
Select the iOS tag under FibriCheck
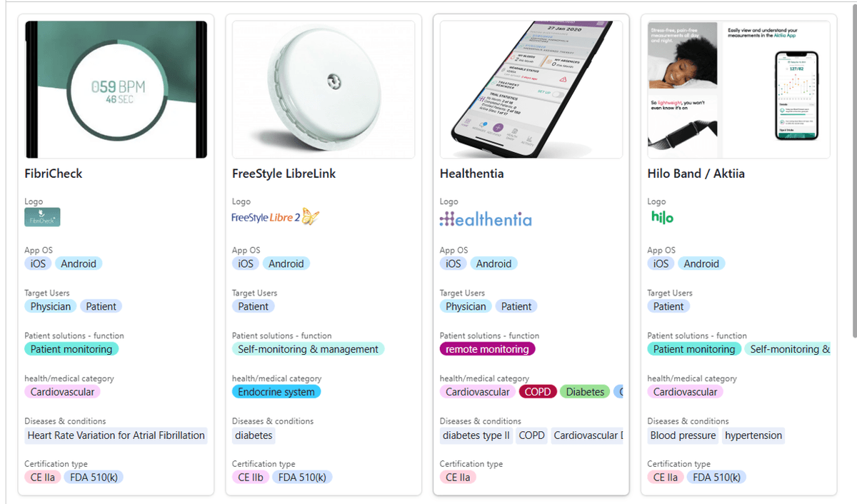click(x=37, y=263)
